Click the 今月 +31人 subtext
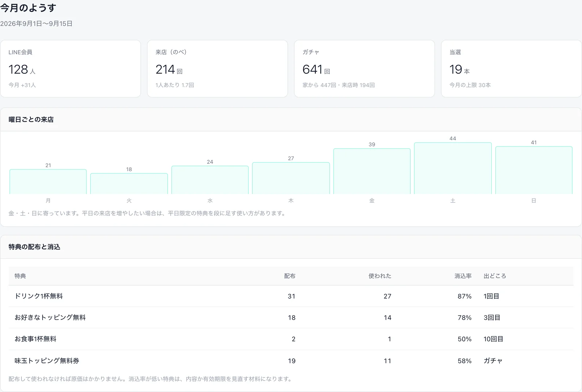The width and height of the screenshot is (582, 392). pos(22,85)
